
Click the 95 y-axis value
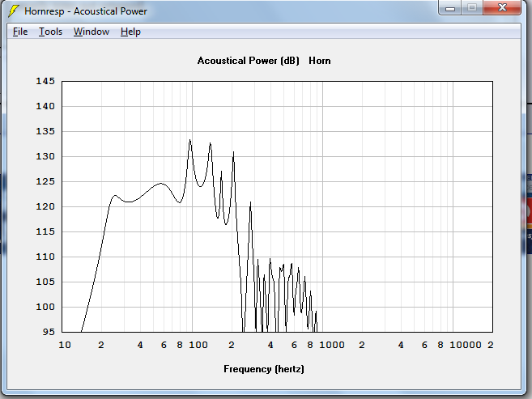pos(49,332)
